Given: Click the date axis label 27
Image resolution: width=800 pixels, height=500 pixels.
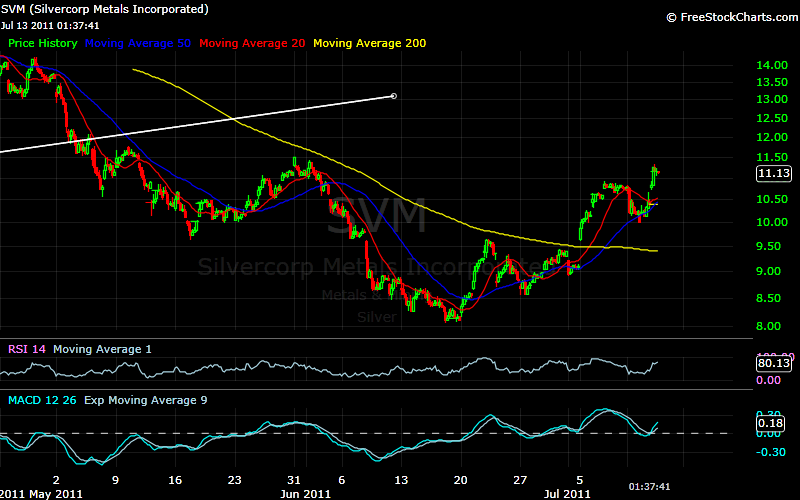Looking at the screenshot, I should (520, 480).
